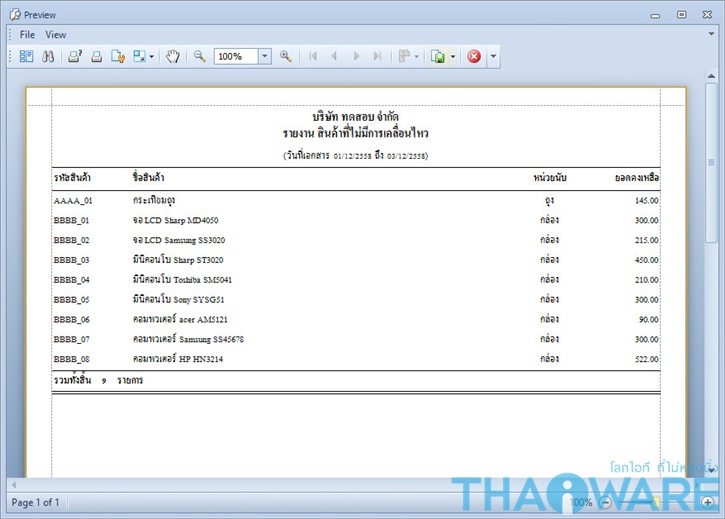Click the vertical scrollbar thumb
Screen dimensions: 725x519
(711, 162)
